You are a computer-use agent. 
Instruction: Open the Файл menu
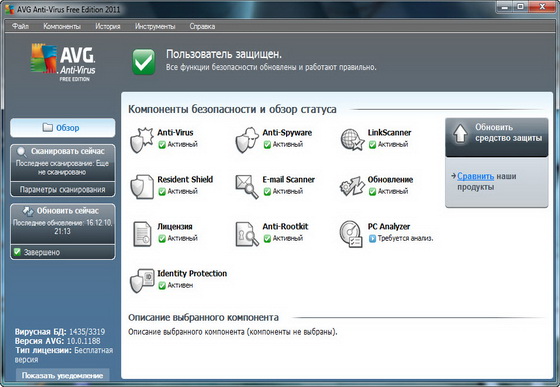point(20,26)
